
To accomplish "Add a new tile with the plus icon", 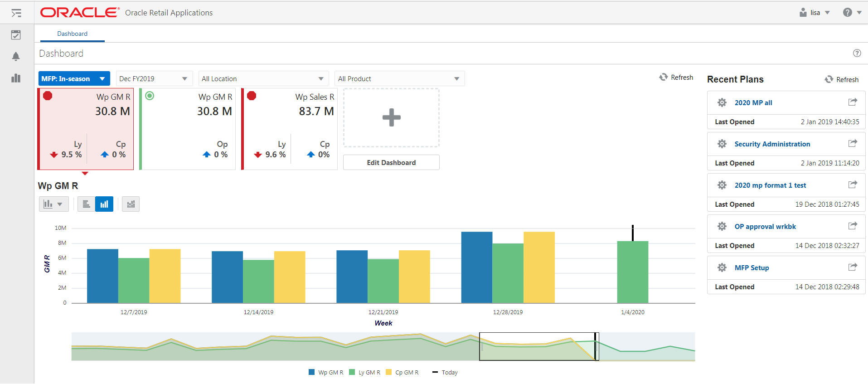I will (x=391, y=117).
